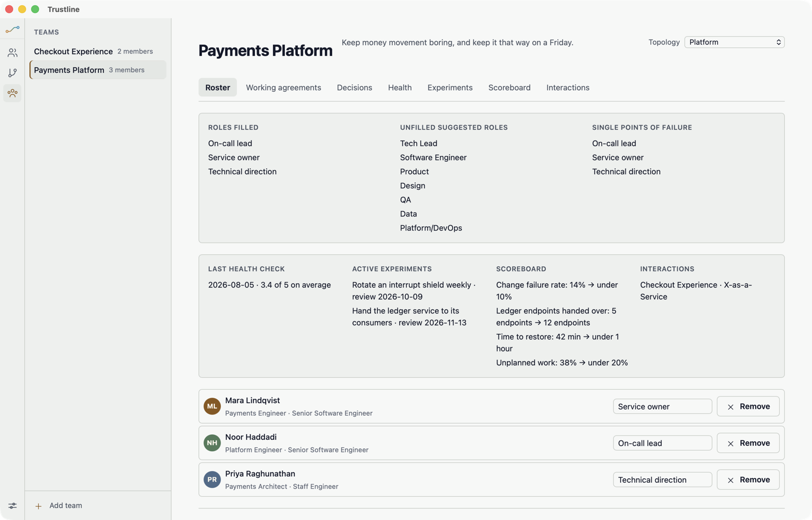
Task: Select the teams group icon in the sidebar
Action: (12, 93)
